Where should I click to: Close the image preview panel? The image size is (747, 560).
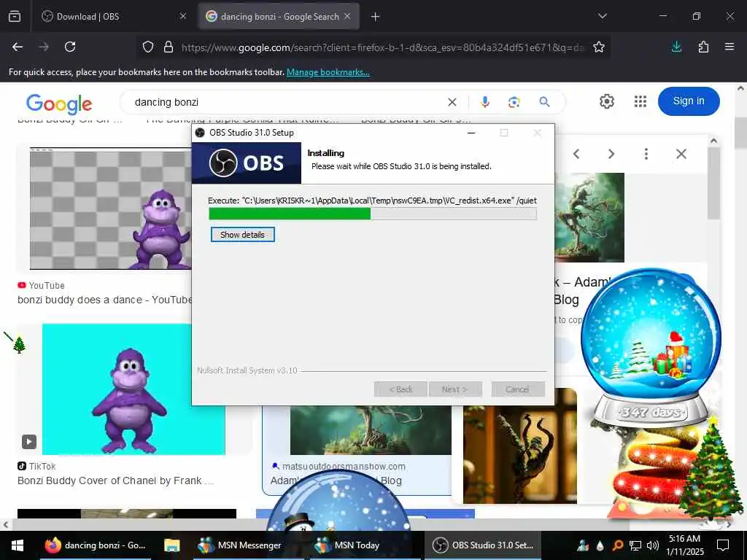(681, 154)
